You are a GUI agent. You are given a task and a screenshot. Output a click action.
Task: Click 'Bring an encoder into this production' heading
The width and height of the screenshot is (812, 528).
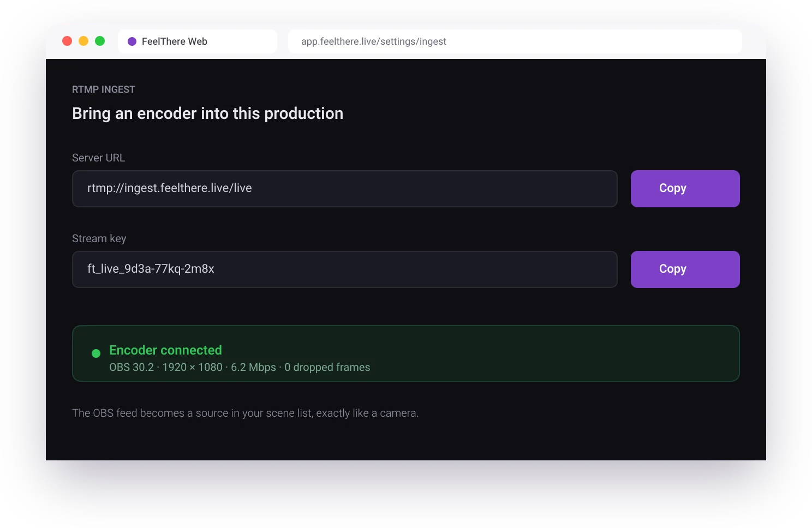coord(207,113)
